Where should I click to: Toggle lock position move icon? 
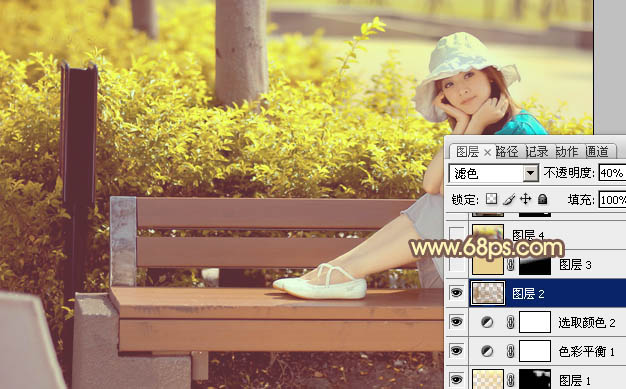(525, 199)
